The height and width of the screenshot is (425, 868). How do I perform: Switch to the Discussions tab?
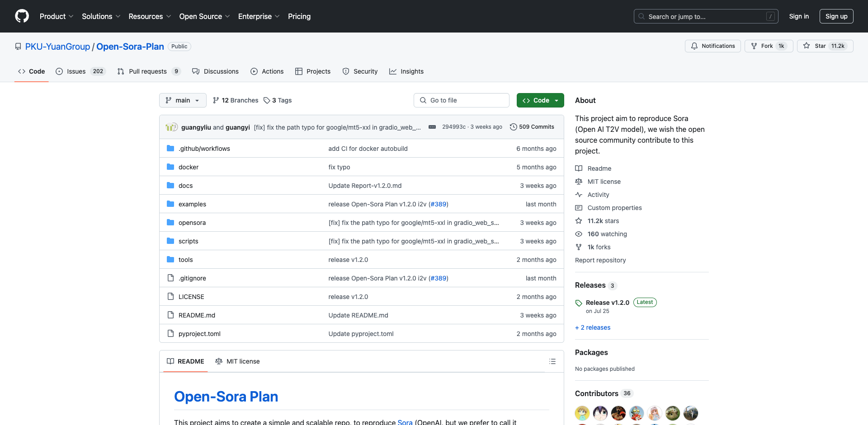[x=215, y=71]
